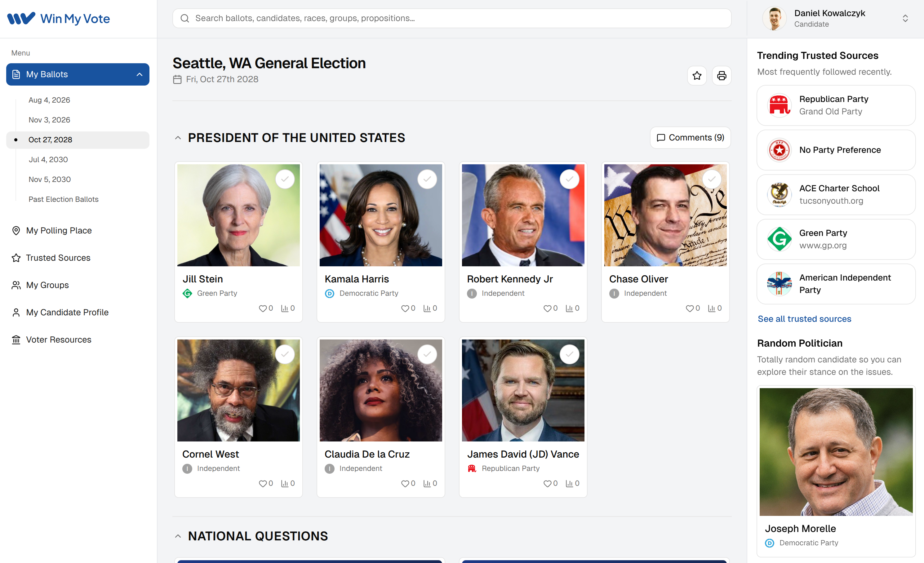Click the ballot search field
The width and height of the screenshot is (924, 563).
coord(451,18)
